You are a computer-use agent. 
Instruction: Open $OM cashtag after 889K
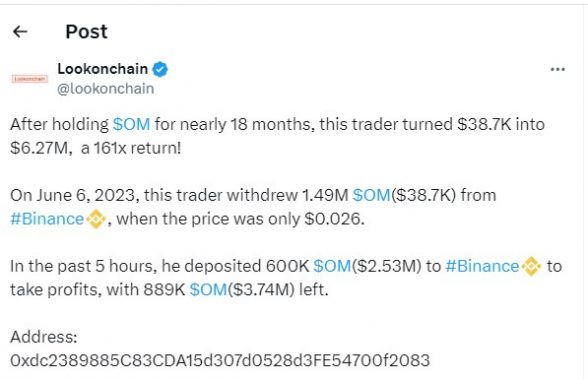point(208,290)
